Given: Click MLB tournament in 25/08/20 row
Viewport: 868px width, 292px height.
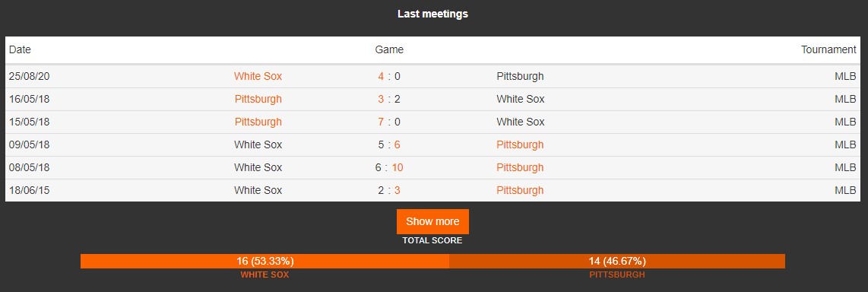Looking at the screenshot, I should [x=845, y=77].
